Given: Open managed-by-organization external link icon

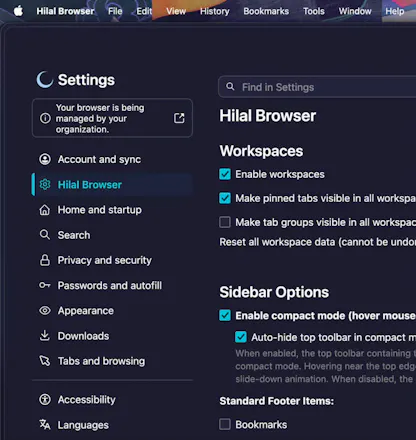Looking at the screenshot, I should [x=179, y=118].
